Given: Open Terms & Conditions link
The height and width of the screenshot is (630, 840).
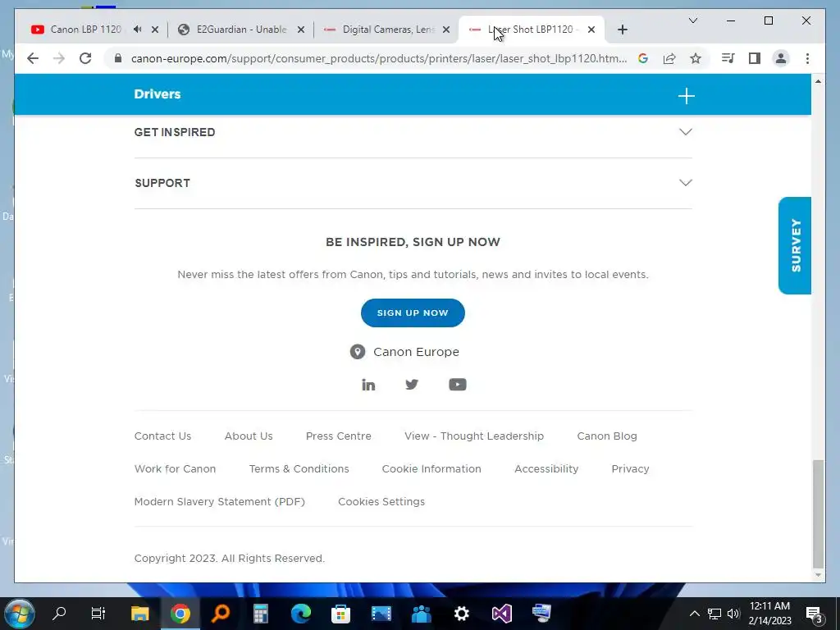Looking at the screenshot, I should point(299,468).
